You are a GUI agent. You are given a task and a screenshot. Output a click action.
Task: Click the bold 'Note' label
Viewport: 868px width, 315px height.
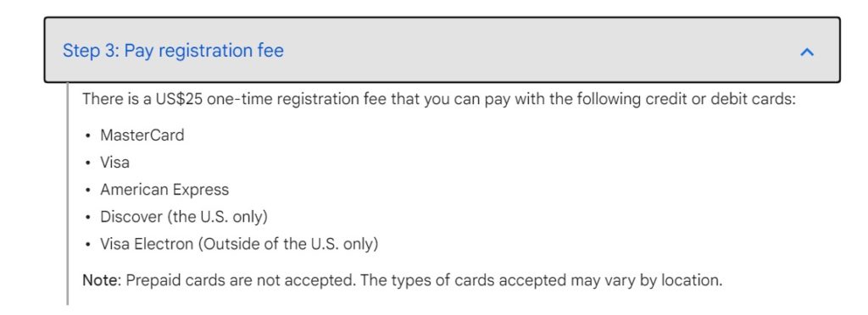pos(102,280)
